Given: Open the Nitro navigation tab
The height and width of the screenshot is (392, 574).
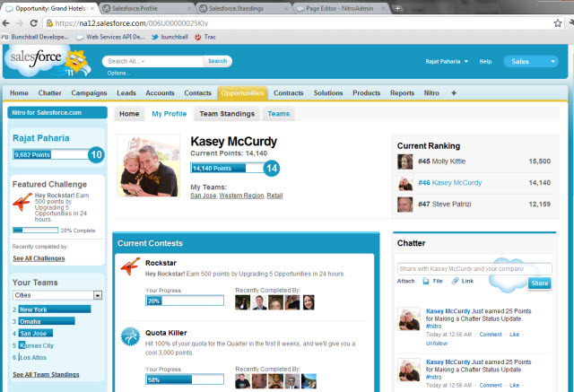Looking at the screenshot, I should (x=431, y=93).
